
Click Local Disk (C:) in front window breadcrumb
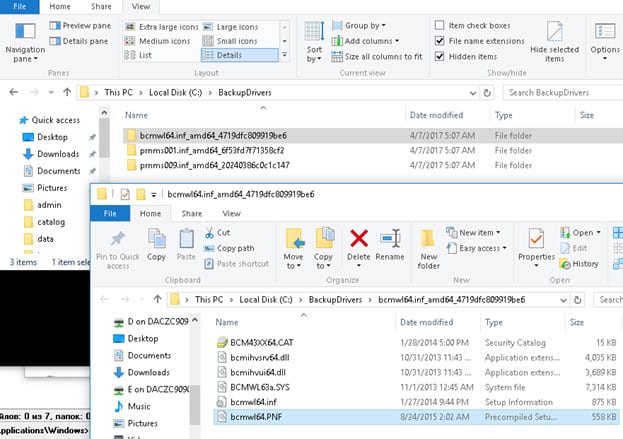click(x=266, y=300)
